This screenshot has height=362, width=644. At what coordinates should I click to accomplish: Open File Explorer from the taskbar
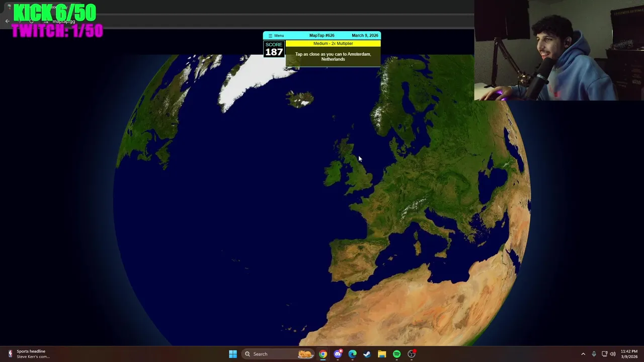point(382,354)
